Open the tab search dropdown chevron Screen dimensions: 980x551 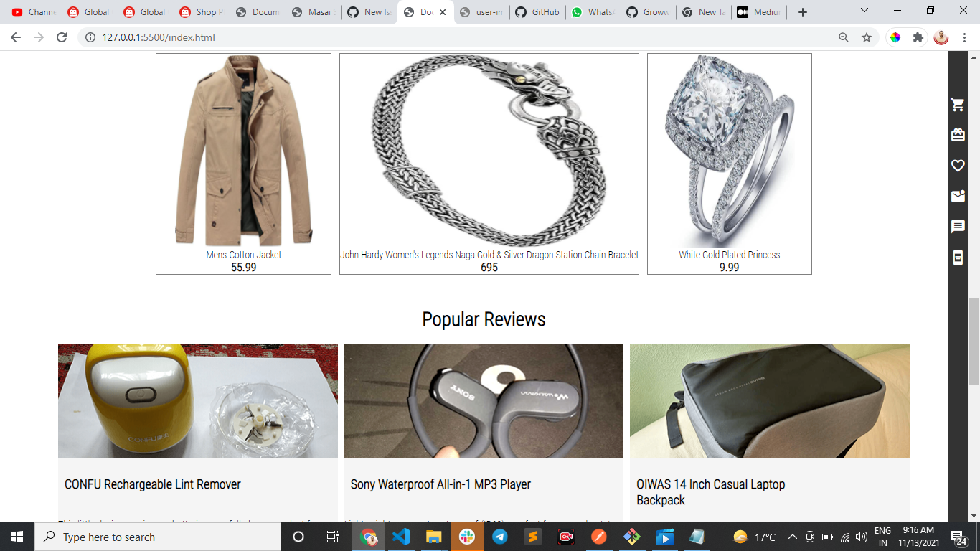pos(864,11)
